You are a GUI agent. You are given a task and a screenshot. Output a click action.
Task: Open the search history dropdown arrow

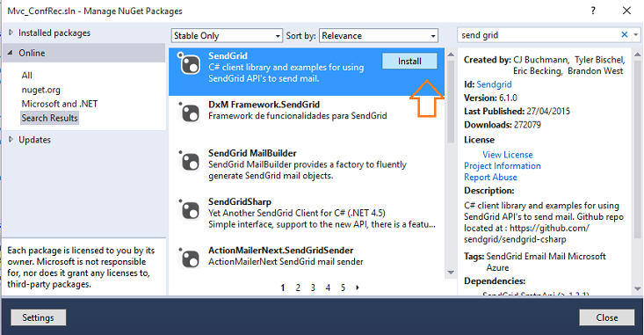(636, 35)
